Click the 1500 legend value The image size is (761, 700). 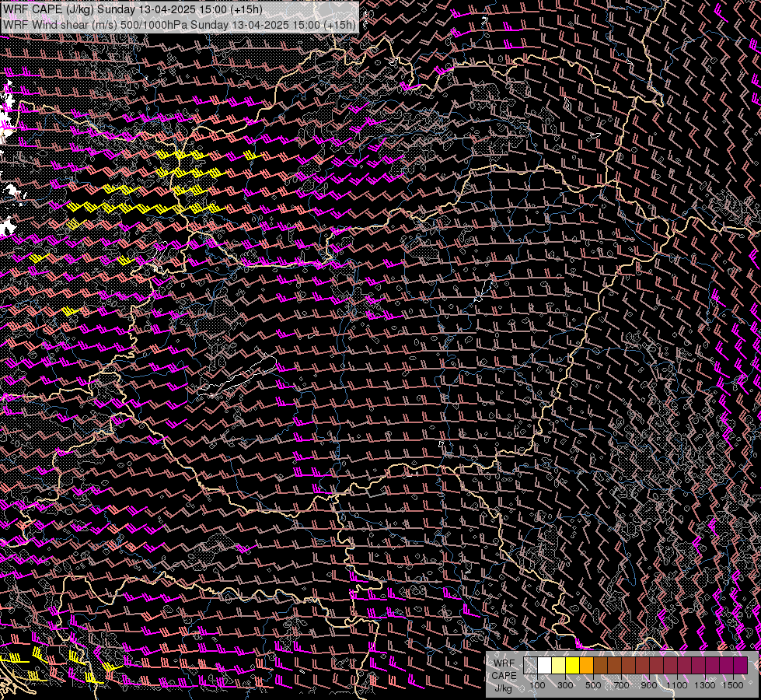tap(733, 685)
